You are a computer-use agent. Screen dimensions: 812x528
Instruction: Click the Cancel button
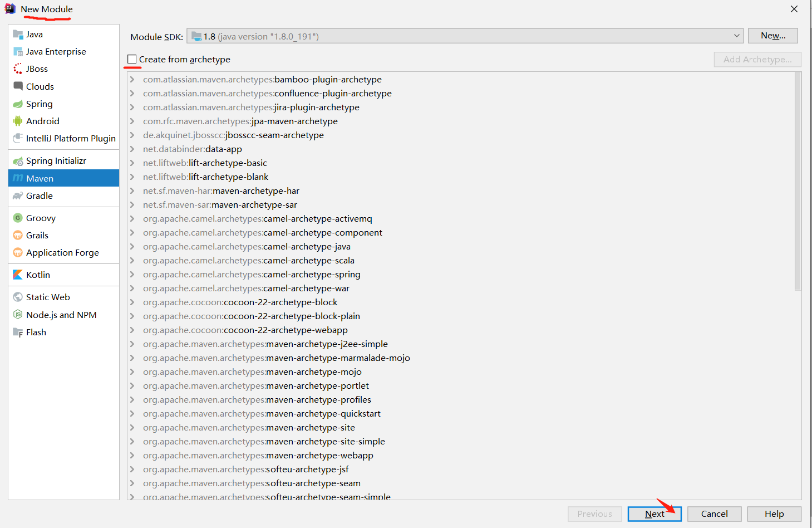click(715, 514)
